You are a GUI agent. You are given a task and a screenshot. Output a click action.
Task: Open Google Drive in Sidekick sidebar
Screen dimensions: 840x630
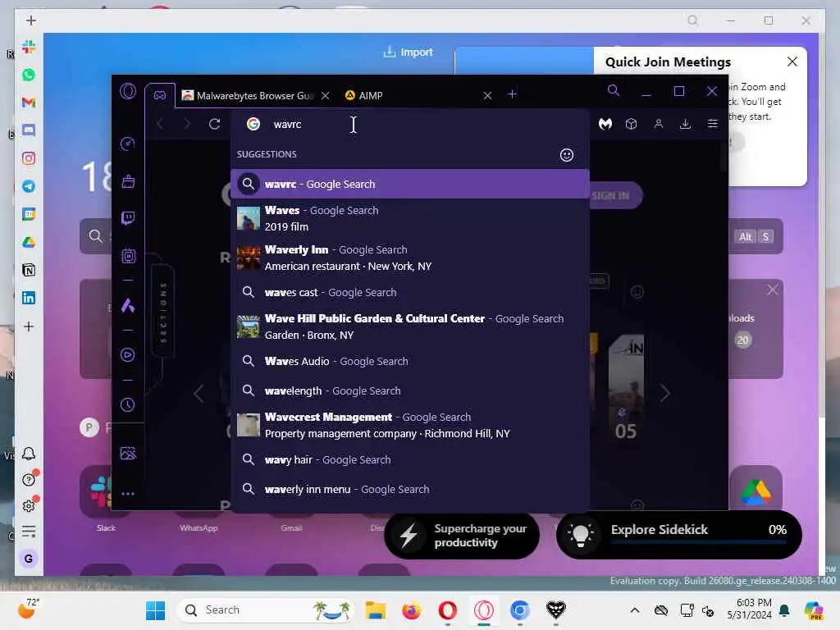29,242
